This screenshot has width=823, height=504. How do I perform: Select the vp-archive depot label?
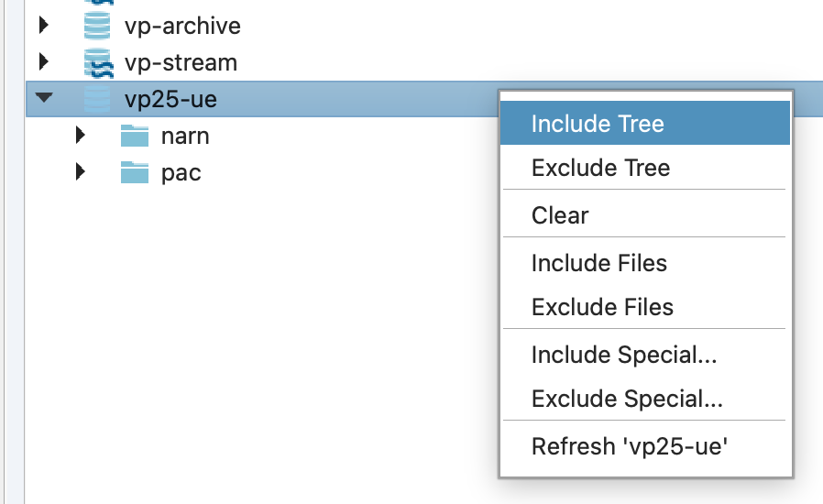[182, 26]
